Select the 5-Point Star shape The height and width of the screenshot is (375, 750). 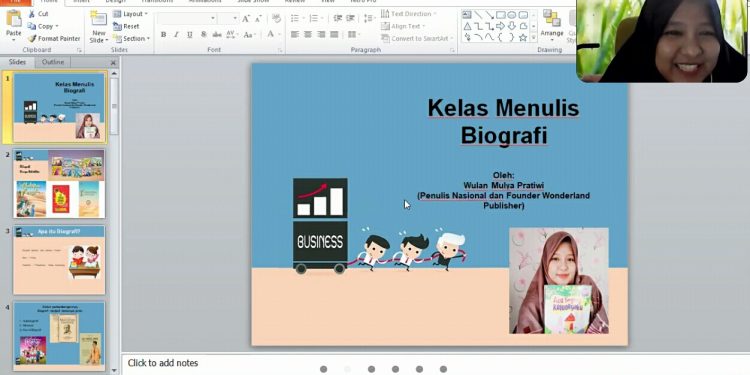[523, 37]
